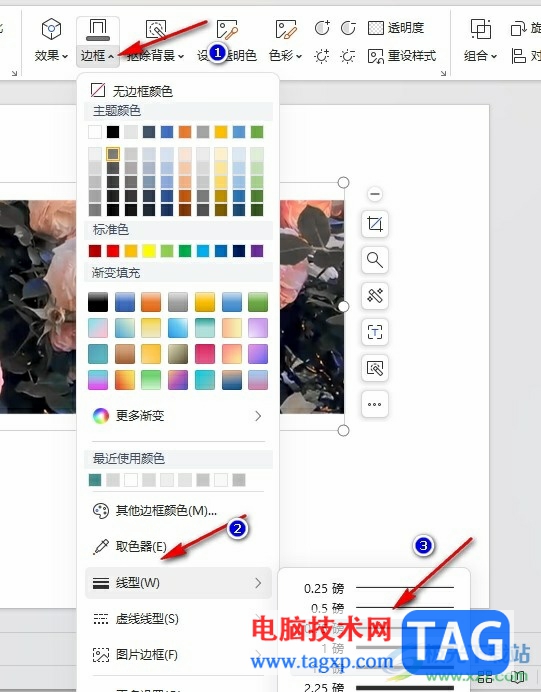Choose the orange gradient in the first row
Screen dimensions: 541x692
151,302
